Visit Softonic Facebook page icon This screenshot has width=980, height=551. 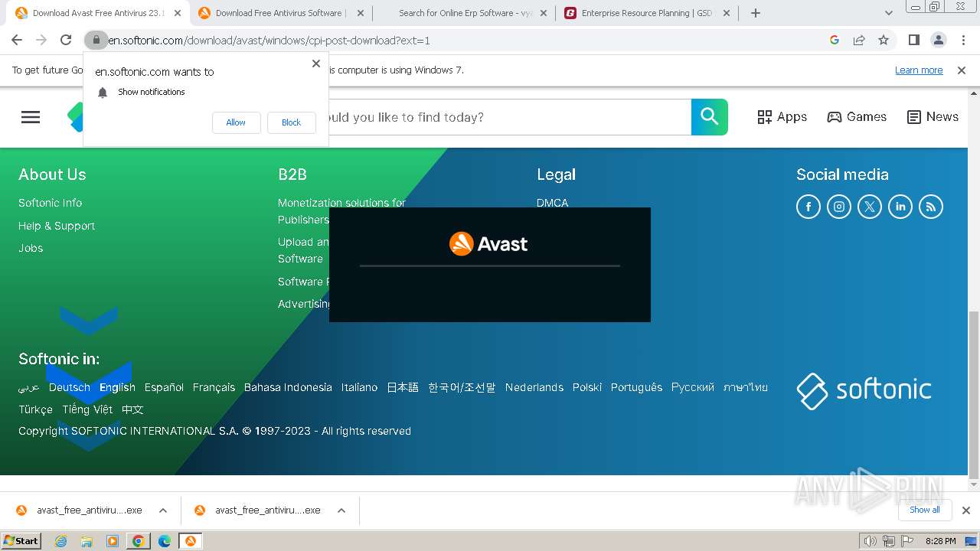point(808,207)
